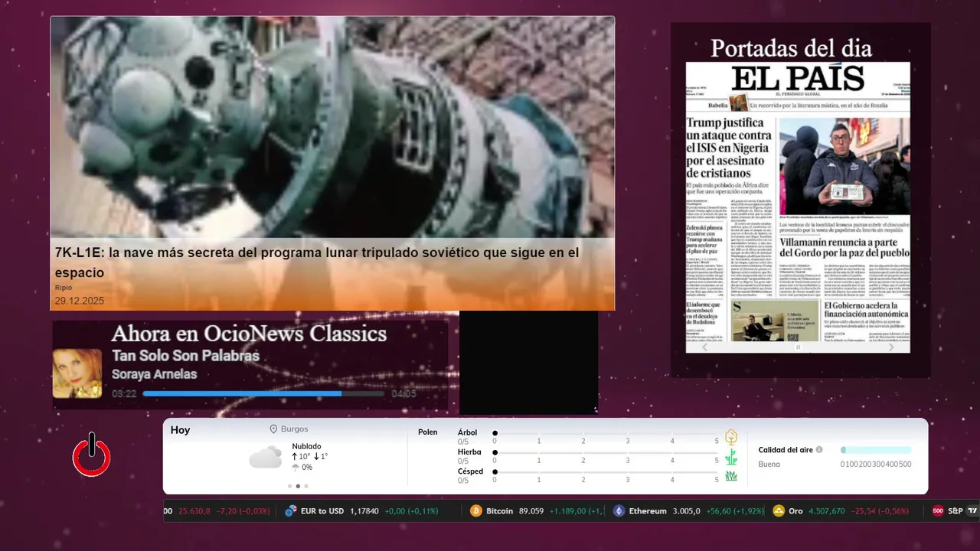Click the Burgos location label

click(x=295, y=429)
